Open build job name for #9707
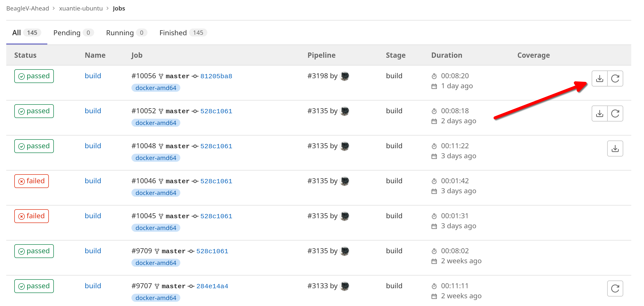This screenshot has width=644, height=306. pos(93,286)
